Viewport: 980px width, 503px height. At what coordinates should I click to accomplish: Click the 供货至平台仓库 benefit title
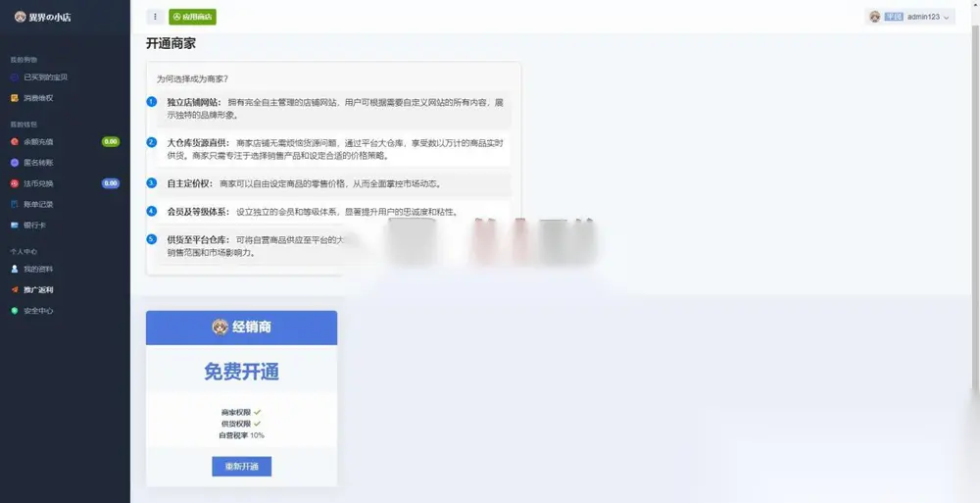198,240
